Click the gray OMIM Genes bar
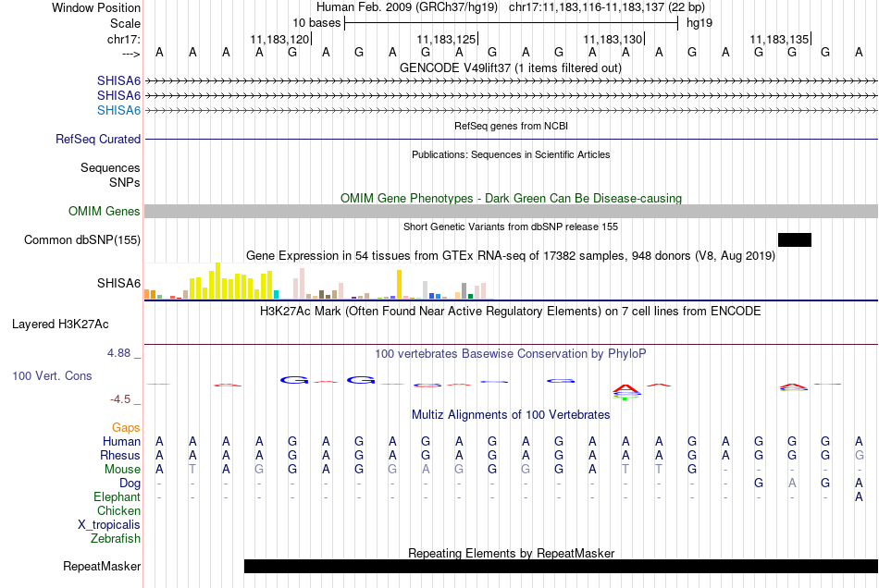This screenshot has height=588, width=879. [x=512, y=211]
